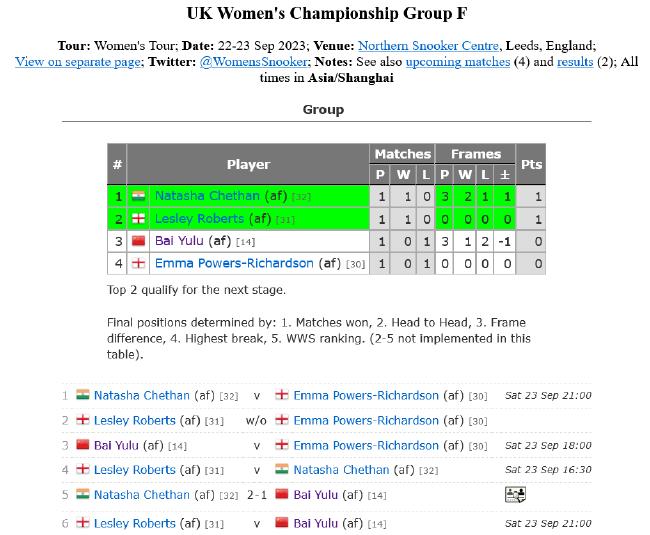Screen dimensions: 650x535
Task: Click India flag beside Natasha Chethan in standings
Action: (138, 196)
